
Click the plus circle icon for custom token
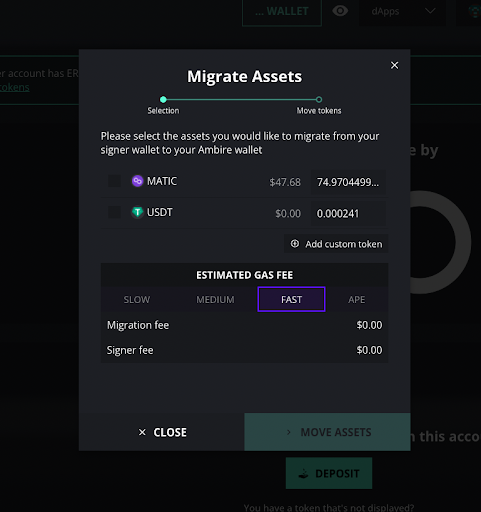coord(295,244)
